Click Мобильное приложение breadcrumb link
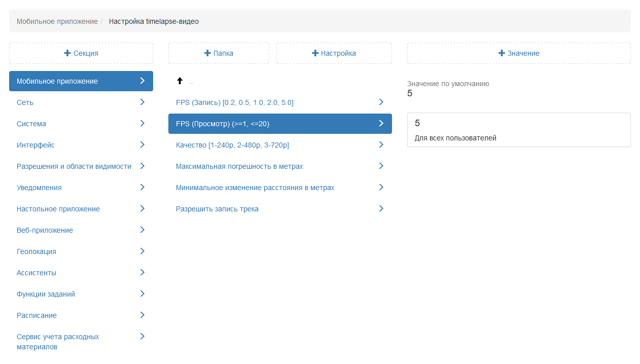640x364 pixels. coord(57,21)
